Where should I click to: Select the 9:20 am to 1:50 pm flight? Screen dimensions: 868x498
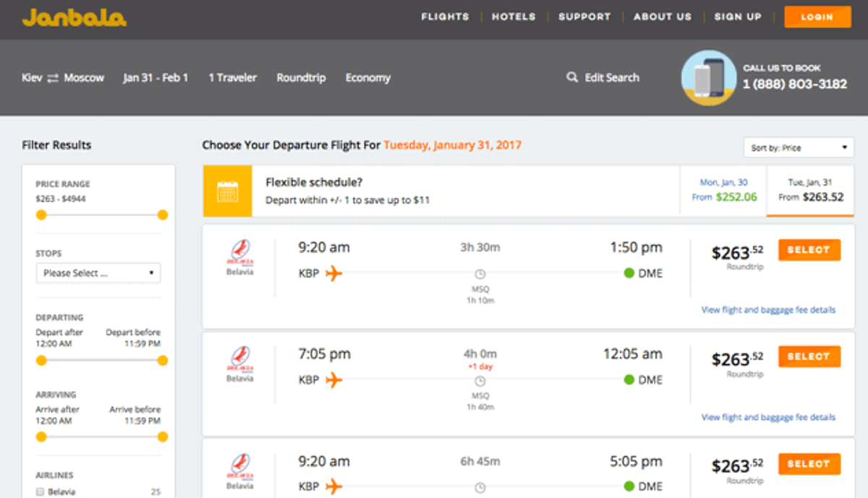click(x=809, y=250)
